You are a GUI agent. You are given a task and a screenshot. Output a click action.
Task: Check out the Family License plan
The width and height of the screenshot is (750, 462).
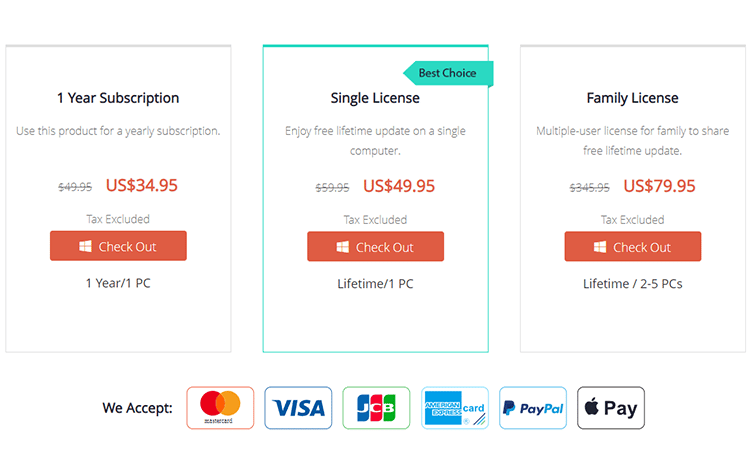(x=633, y=246)
